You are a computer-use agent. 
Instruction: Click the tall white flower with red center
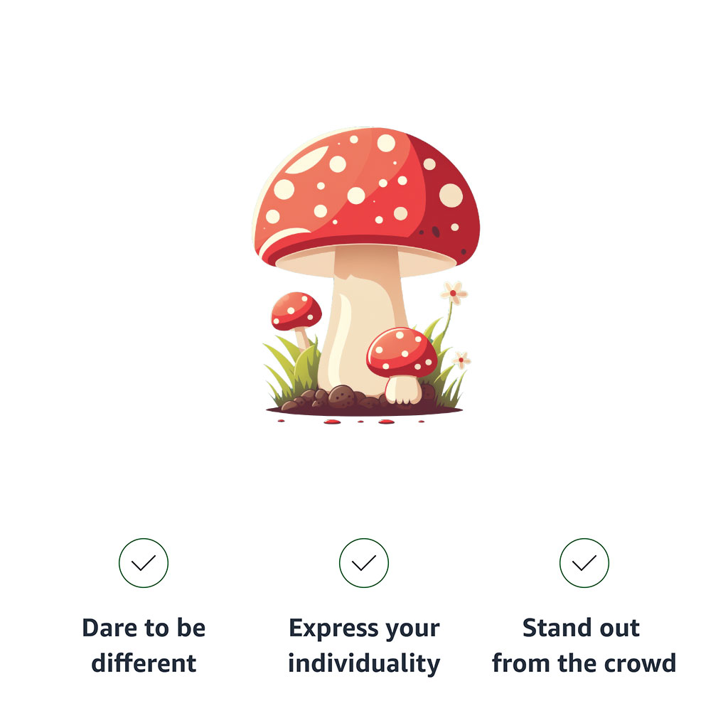(454, 293)
